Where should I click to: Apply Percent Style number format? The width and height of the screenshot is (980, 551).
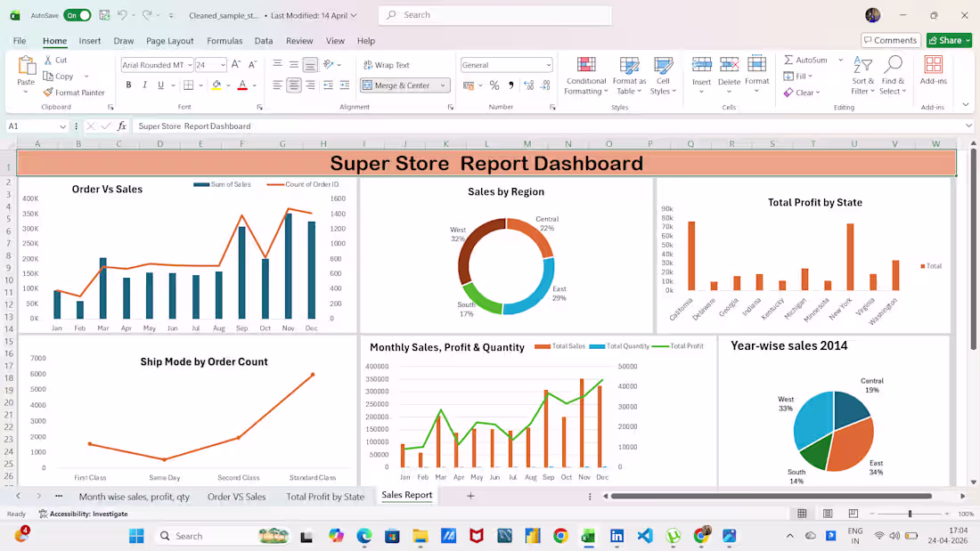coord(494,85)
